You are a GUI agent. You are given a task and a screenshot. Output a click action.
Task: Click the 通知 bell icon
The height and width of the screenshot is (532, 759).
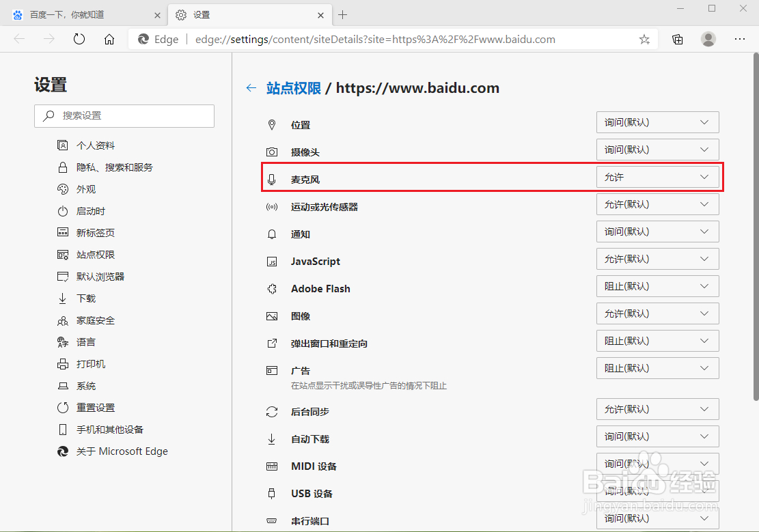pos(272,234)
